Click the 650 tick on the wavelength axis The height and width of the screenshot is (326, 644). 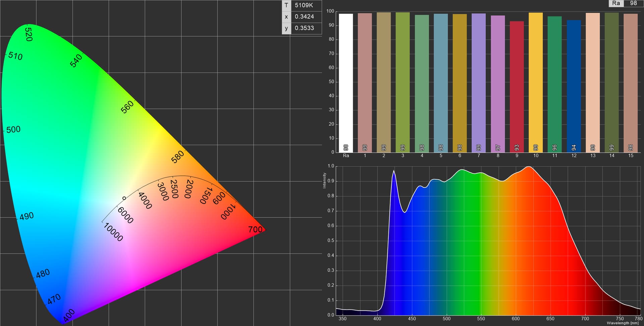[x=550, y=319]
